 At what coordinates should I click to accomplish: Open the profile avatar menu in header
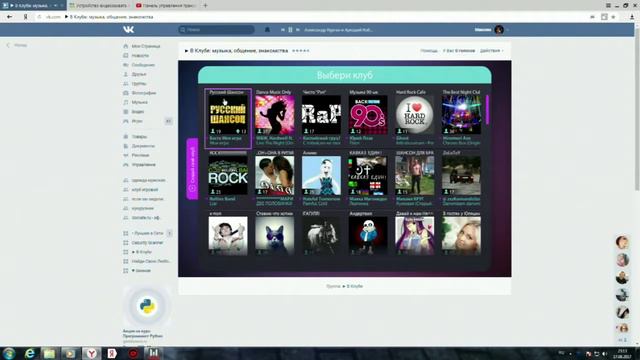pyautogui.click(x=499, y=29)
